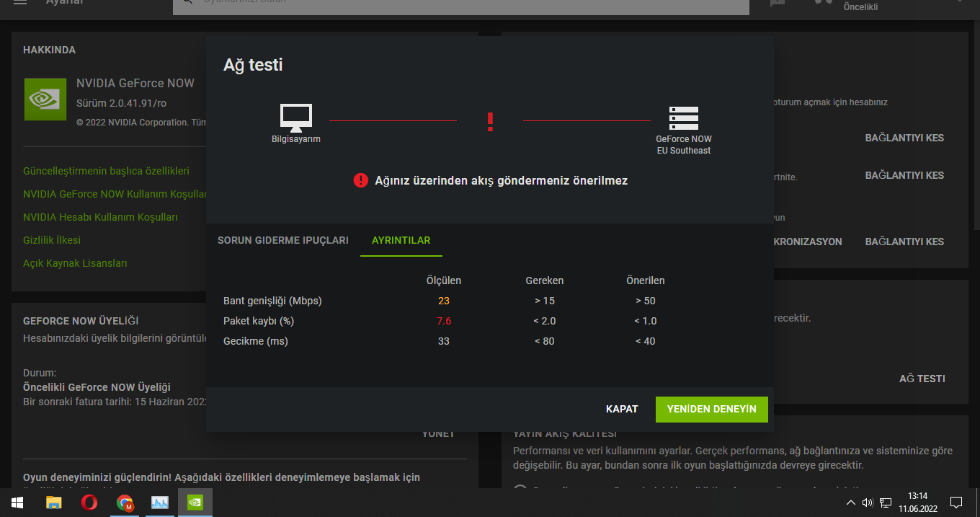Click the Ölçülen column header
This screenshot has height=517, width=980.
pos(444,280)
